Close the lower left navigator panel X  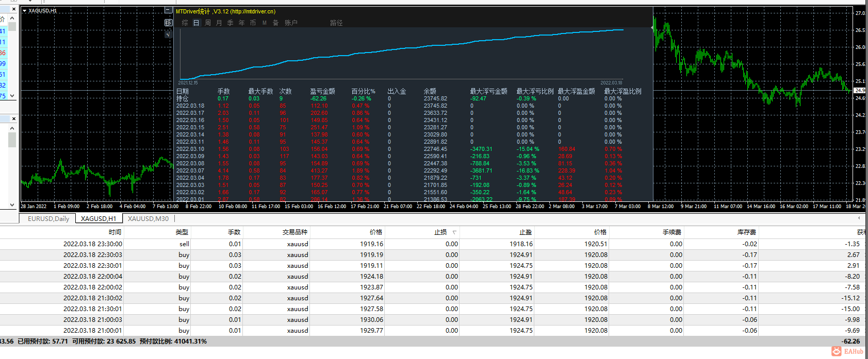click(13, 118)
